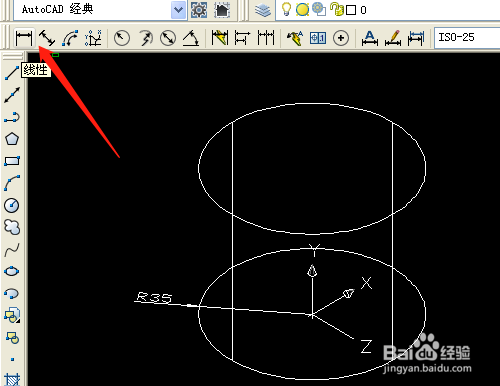This screenshot has width=500, height=386.
Task: Toggle layer 0 freeze sun icon
Action: (302, 9)
